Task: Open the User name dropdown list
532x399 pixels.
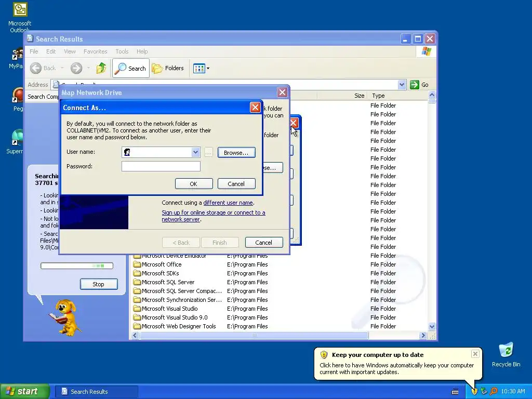Action: click(x=195, y=152)
